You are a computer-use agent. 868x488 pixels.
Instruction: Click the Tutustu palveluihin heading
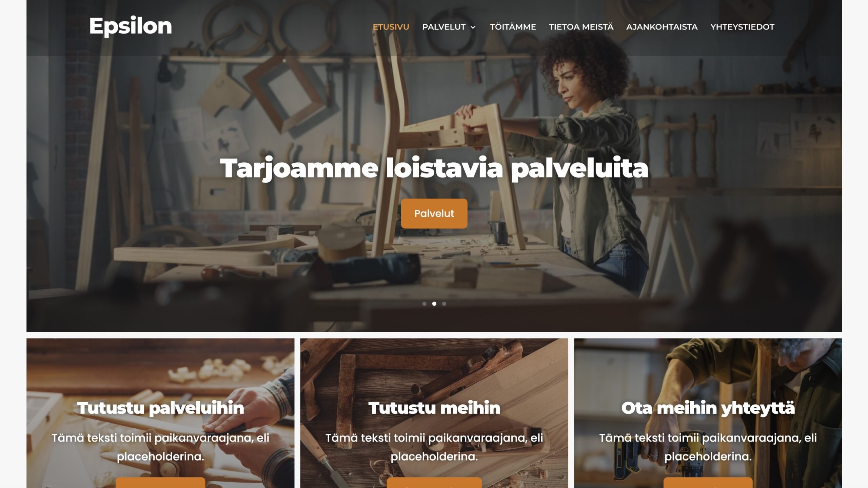pos(160,408)
